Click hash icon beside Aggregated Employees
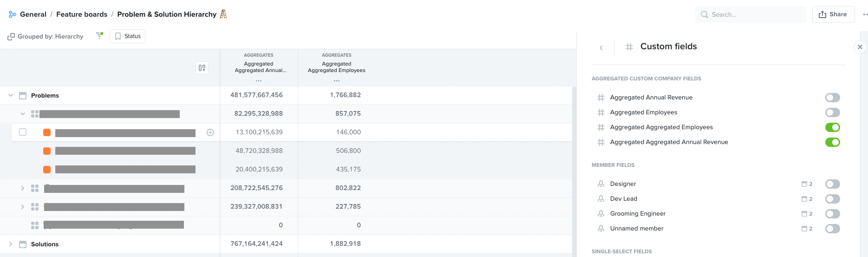This screenshot has height=257, width=868. 601,112
